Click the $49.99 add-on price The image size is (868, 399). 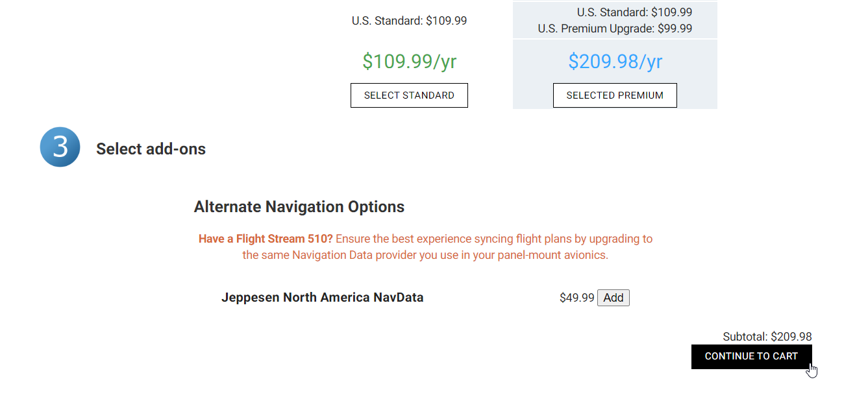tap(577, 298)
